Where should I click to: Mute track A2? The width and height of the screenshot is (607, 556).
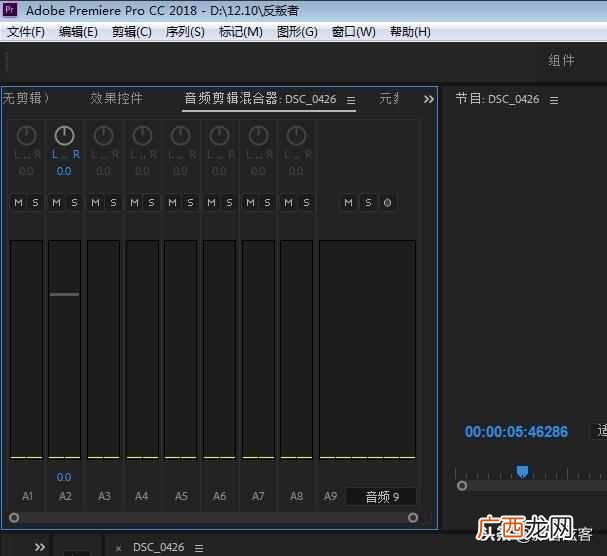point(57,202)
